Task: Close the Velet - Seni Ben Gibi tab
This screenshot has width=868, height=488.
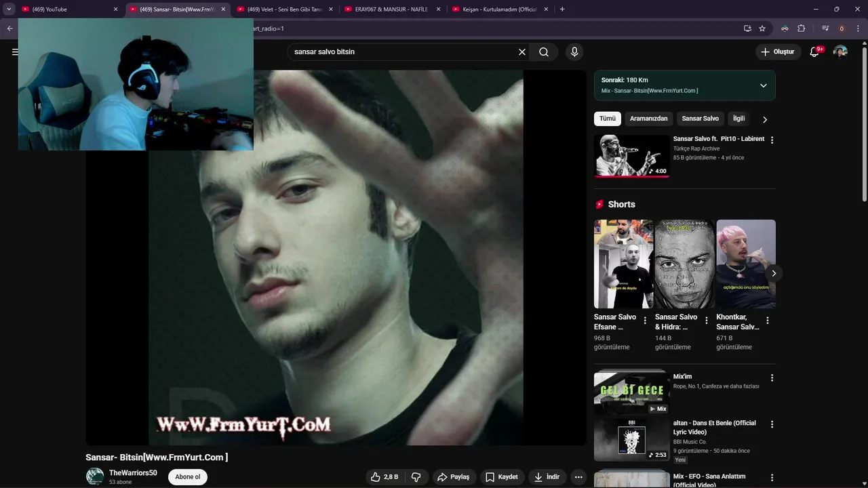Action: (330, 9)
